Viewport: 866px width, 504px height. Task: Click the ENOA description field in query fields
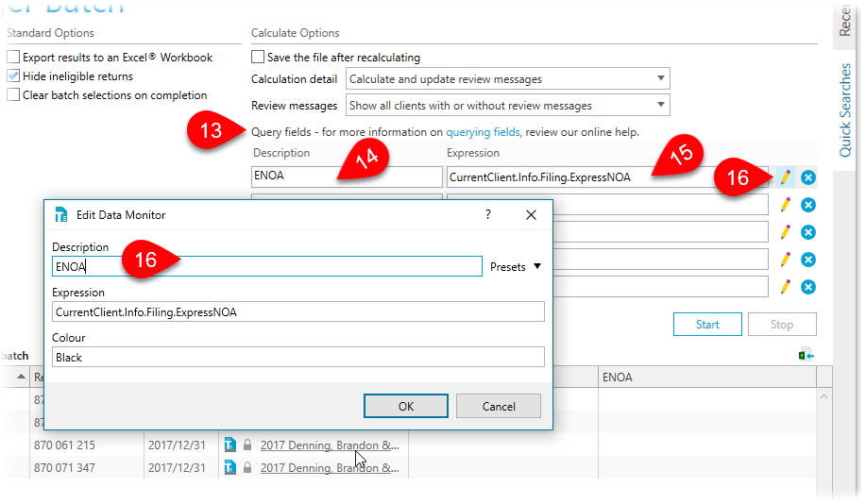tap(347, 176)
